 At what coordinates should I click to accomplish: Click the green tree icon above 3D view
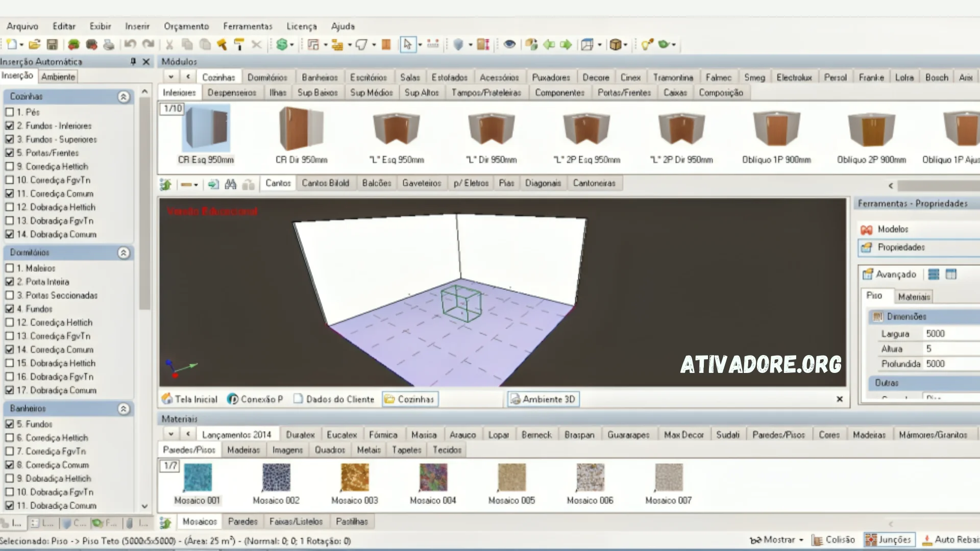(165, 184)
